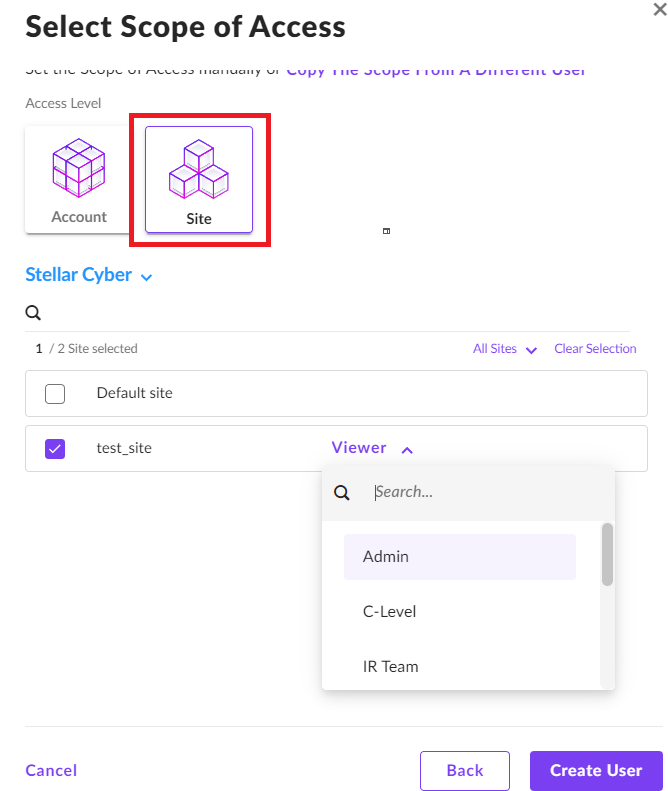
Task: Focus the role Search input field
Action: click(x=480, y=493)
